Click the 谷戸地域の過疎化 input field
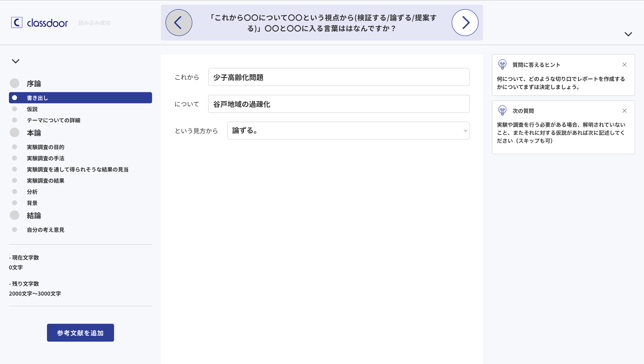This screenshot has height=364, width=644. [339, 104]
